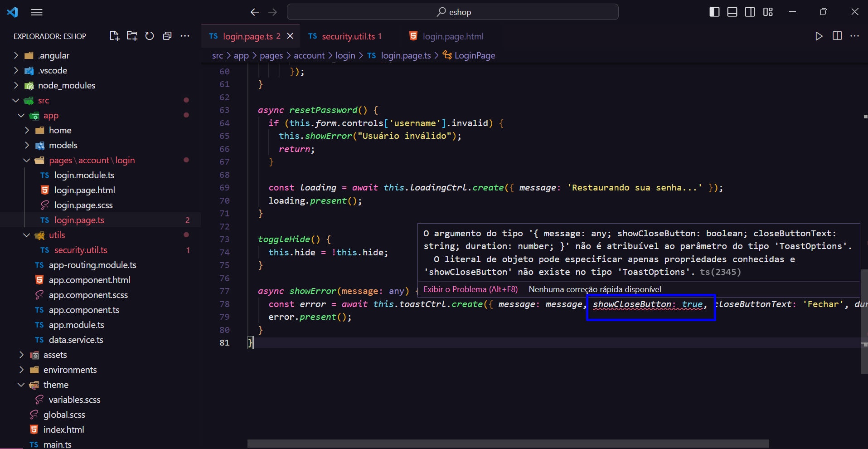
Task: Expand the .vscode folder
Action: click(16, 70)
